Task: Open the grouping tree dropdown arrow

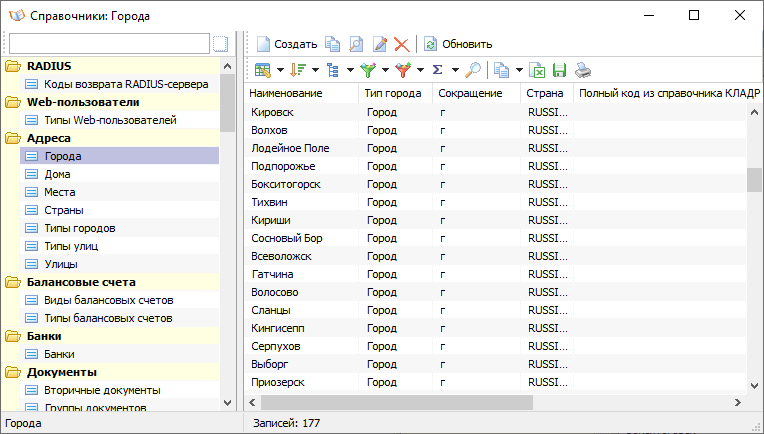Action: 350,71
